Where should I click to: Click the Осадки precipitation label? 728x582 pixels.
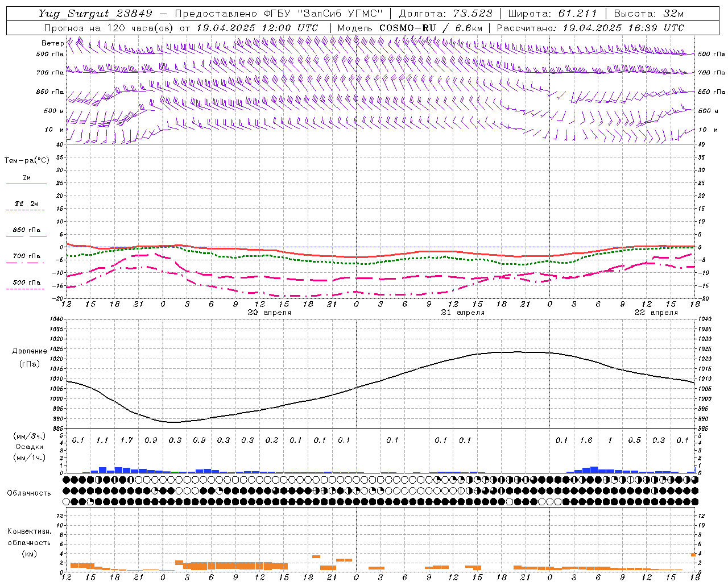pos(29,447)
